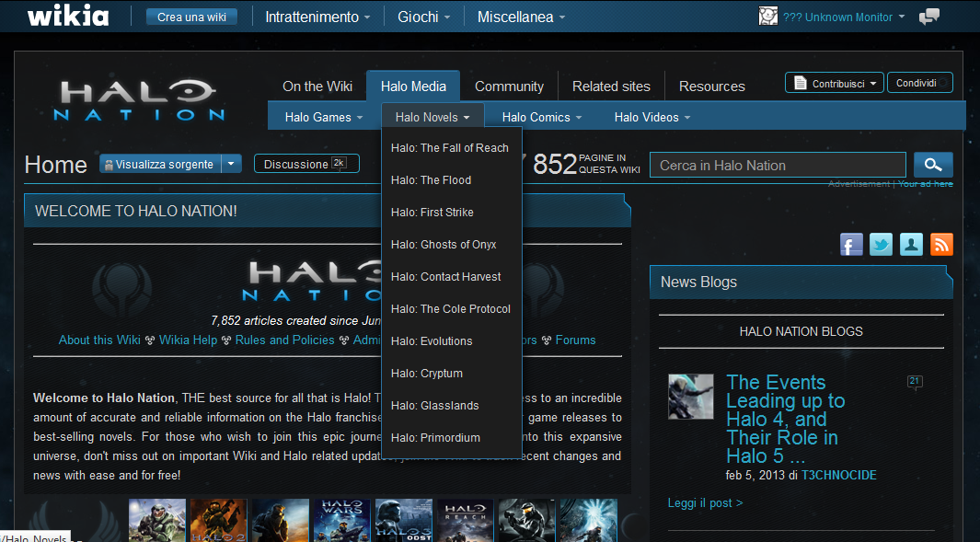Open the Wikia Help link
Viewport: 980px width, 542px height.
coord(188,340)
